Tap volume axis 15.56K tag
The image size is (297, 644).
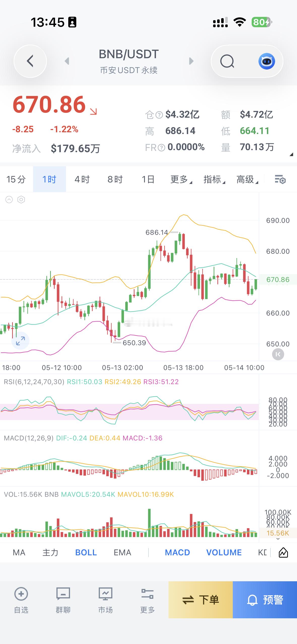[278, 533]
